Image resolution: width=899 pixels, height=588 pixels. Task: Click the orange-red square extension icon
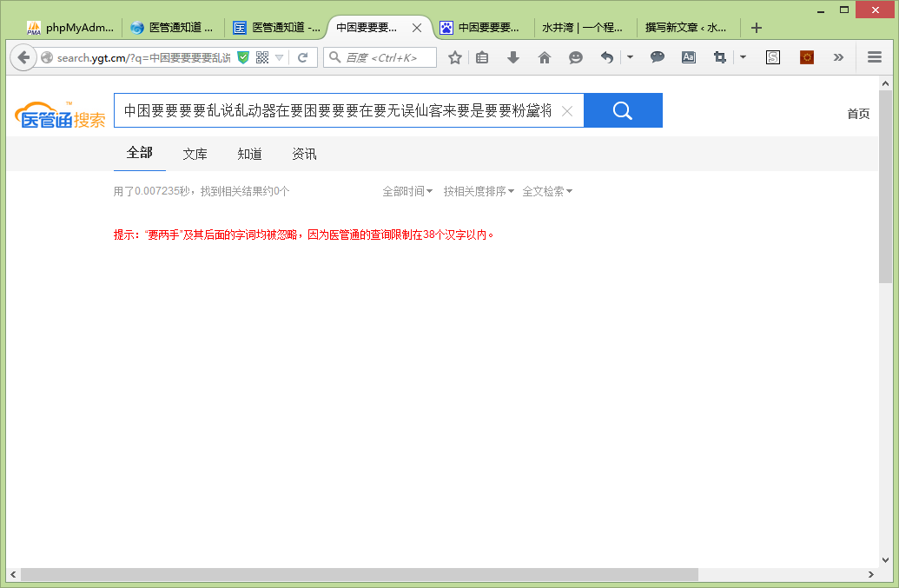pyautogui.click(x=807, y=57)
